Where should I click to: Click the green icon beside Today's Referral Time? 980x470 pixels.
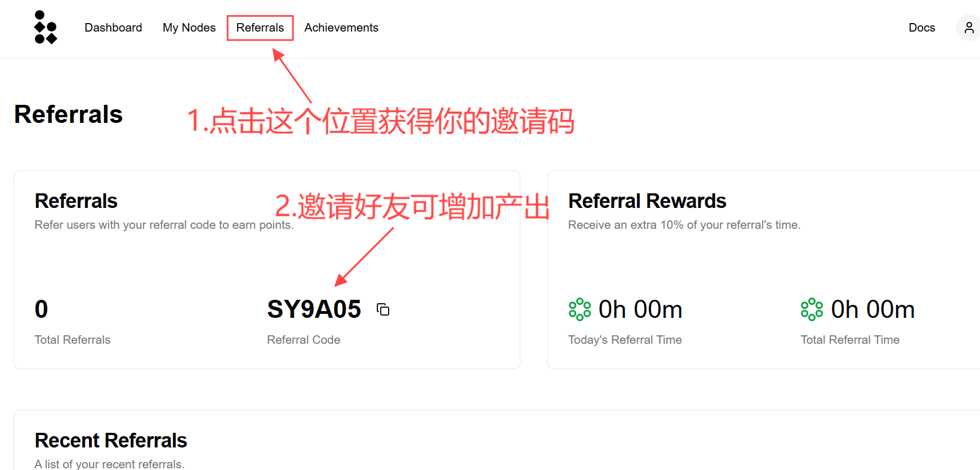pyautogui.click(x=580, y=309)
